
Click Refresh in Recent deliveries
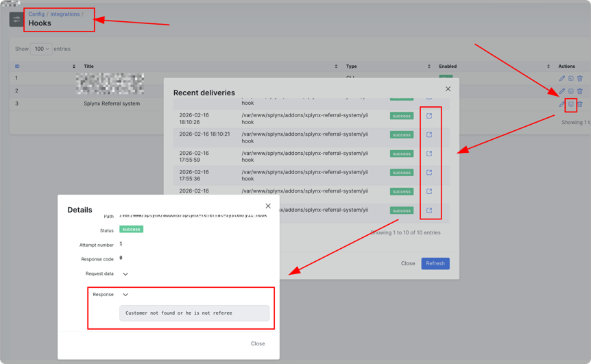(435, 263)
